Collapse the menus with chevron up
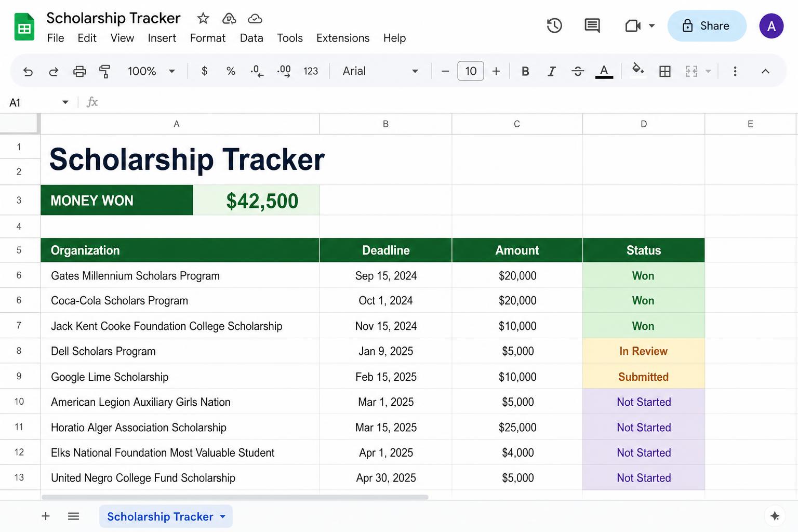The height and width of the screenshot is (532, 798). [765, 71]
